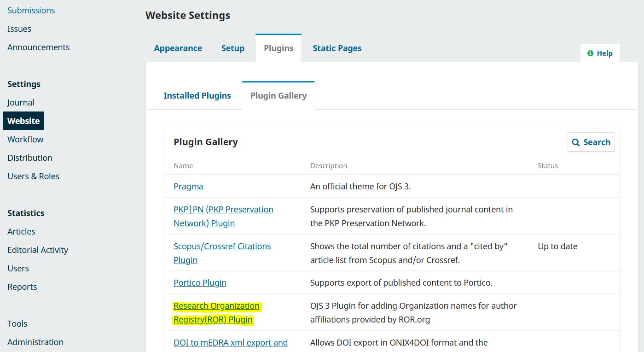Click the Plugin Gallery table heading
Screen dimensions: 644x352
coord(206,142)
